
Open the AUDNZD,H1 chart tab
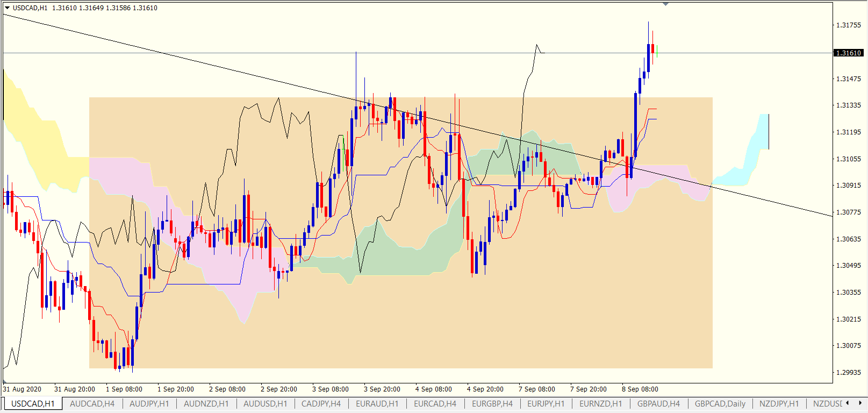tap(206, 403)
